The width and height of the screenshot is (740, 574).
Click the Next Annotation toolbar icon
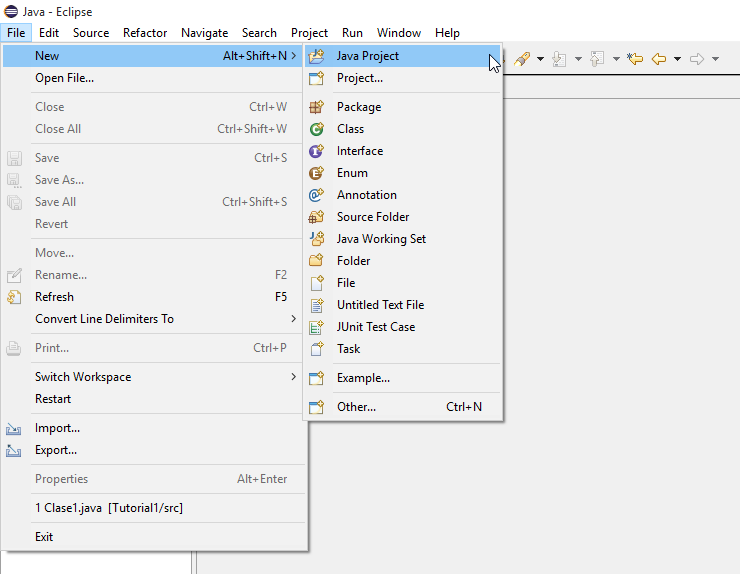[559, 59]
